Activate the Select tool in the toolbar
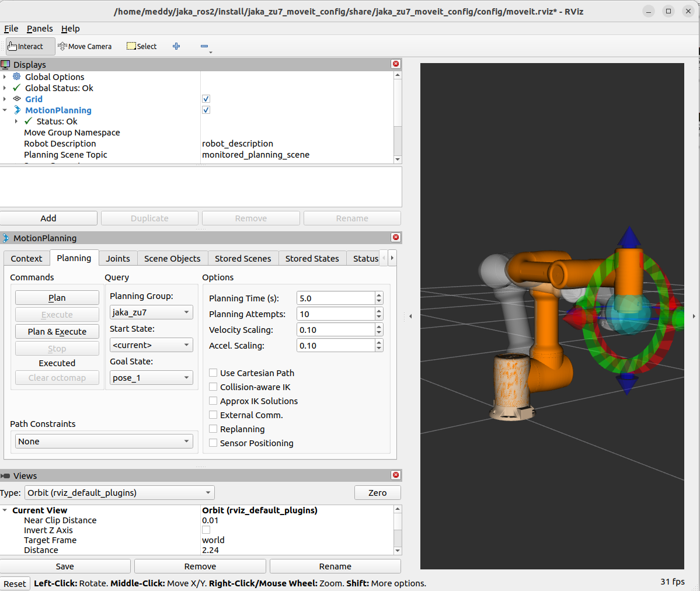This screenshot has height=591, width=700. (141, 46)
